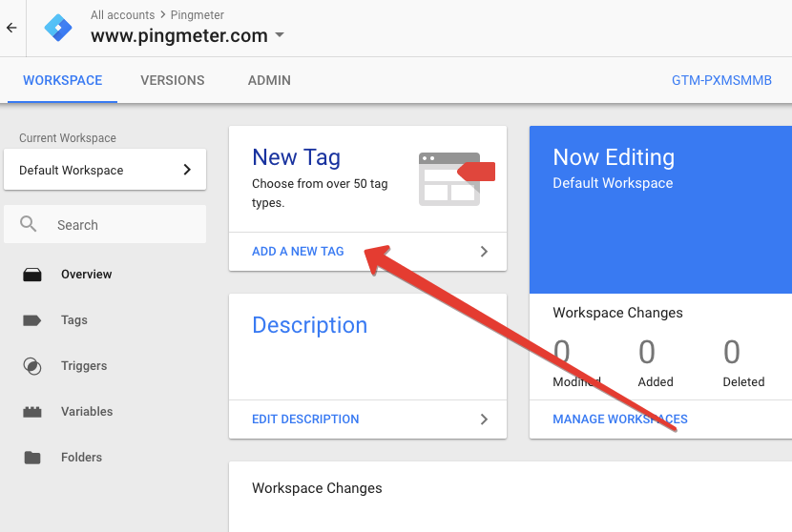792x532 pixels.
Task: Click the GTM-PXMSMMB container ID
Action: (721, 80)
